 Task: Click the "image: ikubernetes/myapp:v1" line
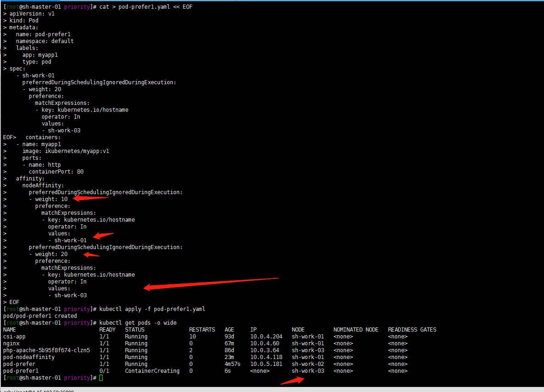(x=66, y=151)
